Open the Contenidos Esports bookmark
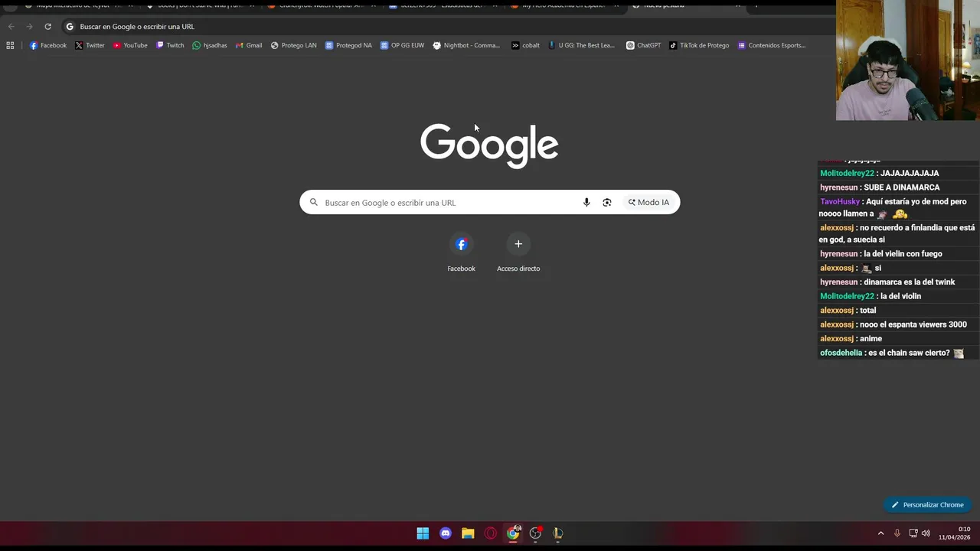The height and width of the screenshot is (551, 980). tap(772, 45)
